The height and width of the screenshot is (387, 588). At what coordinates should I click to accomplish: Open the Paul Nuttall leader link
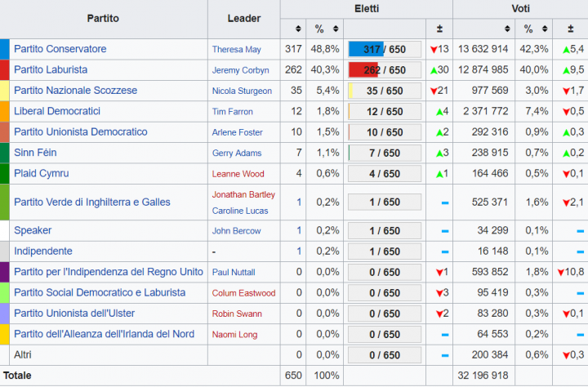coord(234,272)
